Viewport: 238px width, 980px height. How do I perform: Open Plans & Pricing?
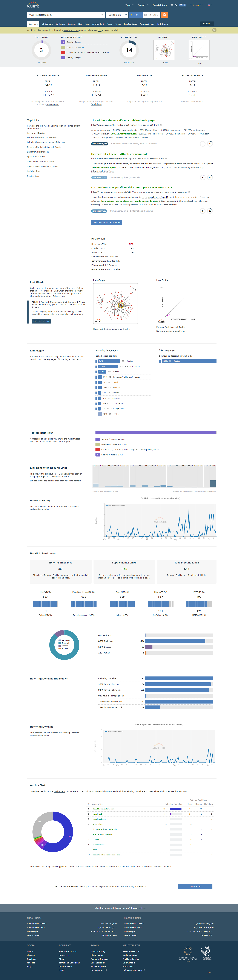point(160,5)
